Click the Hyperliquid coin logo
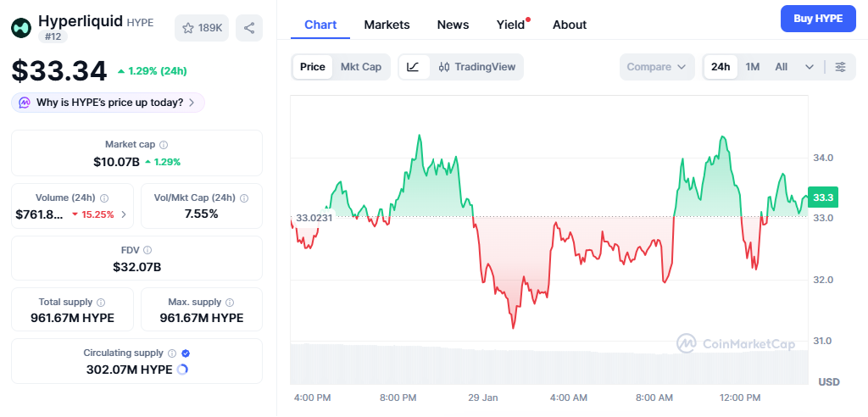868x417 pixels. (x=21, y=27)
